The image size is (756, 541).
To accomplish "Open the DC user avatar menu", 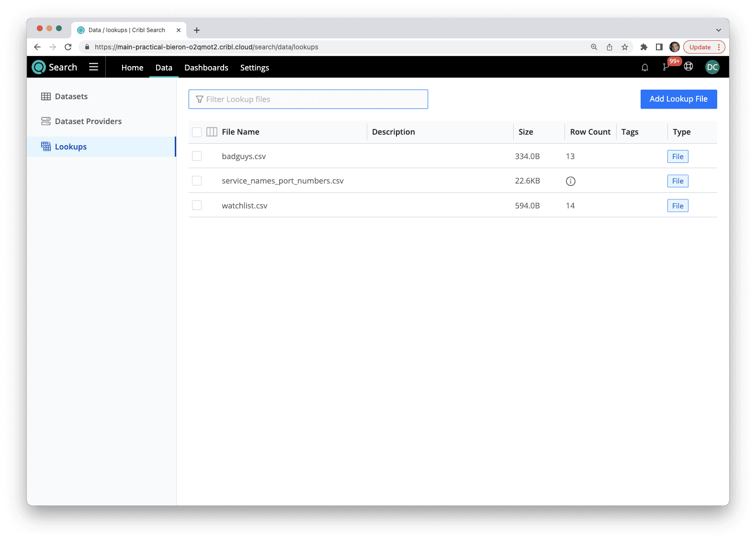I will tap(712, 67).
